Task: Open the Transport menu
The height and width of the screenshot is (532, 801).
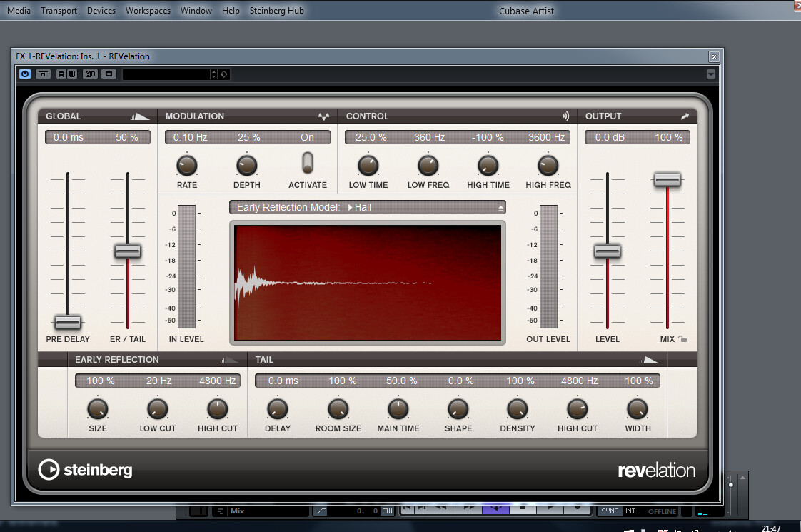Action: click(59, 10)
